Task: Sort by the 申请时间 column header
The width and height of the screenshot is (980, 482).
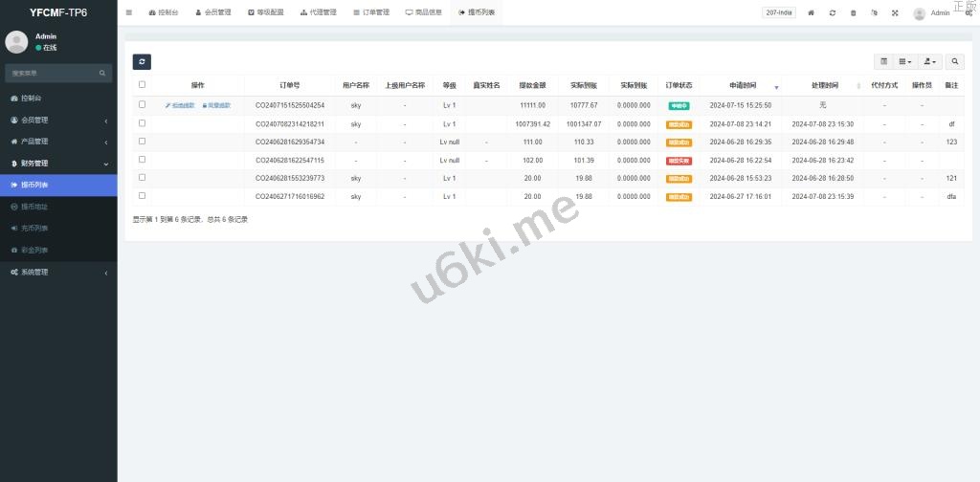Action: click(743, 85)
